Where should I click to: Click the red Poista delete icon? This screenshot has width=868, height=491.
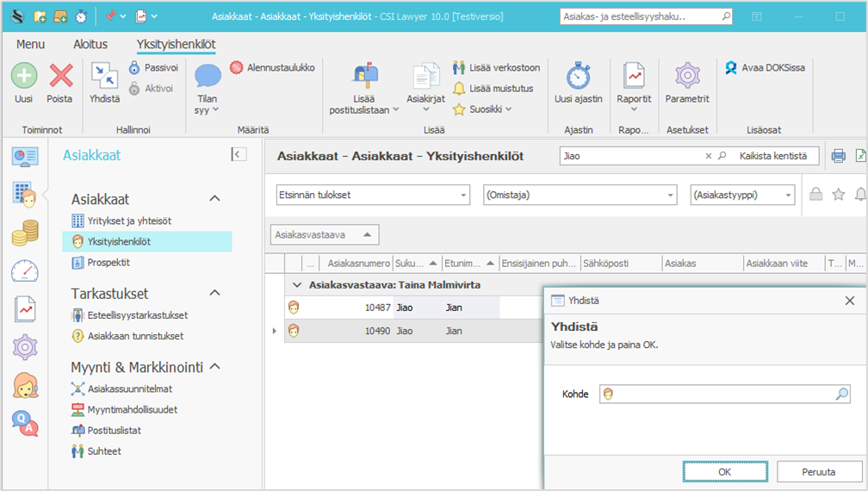60,77
